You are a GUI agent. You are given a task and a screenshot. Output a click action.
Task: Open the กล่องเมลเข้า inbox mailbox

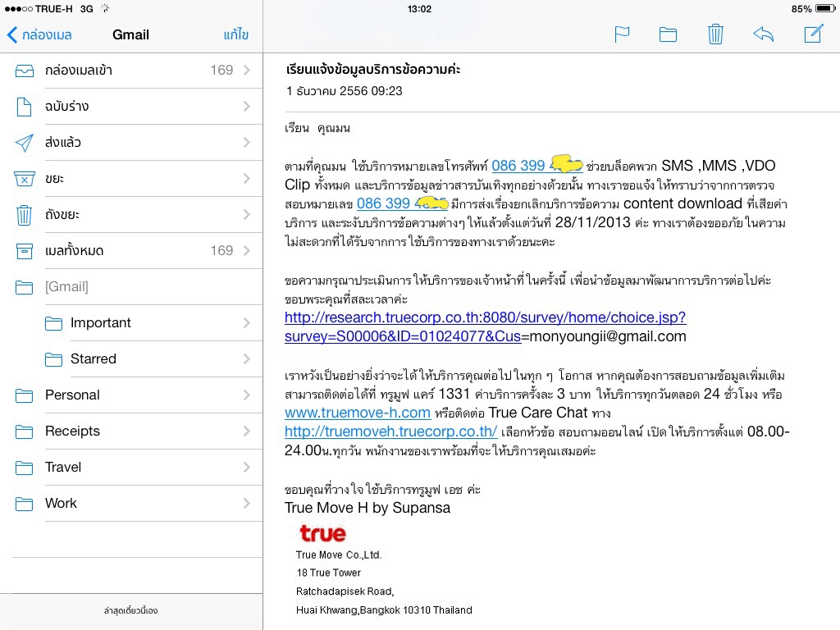pyautogui.click(x=131, y=71)
